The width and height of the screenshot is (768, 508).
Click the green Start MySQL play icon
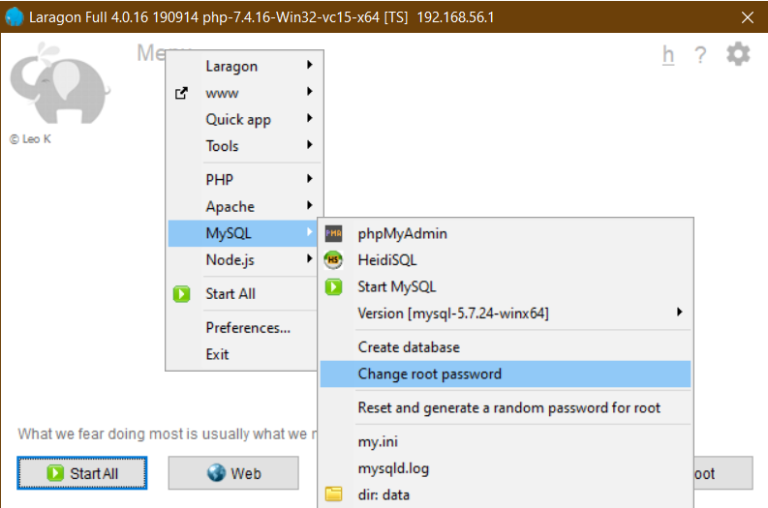click(x=334, y=287)
